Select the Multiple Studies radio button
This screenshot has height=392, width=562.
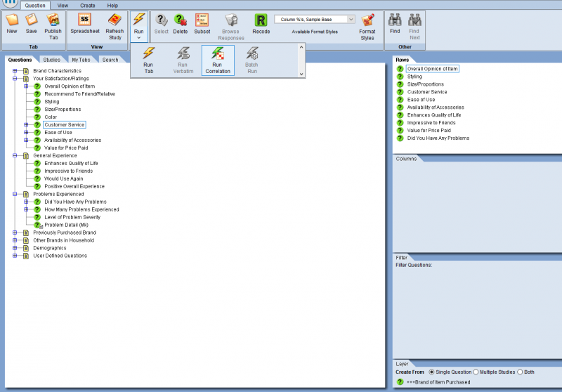(476, 372)
